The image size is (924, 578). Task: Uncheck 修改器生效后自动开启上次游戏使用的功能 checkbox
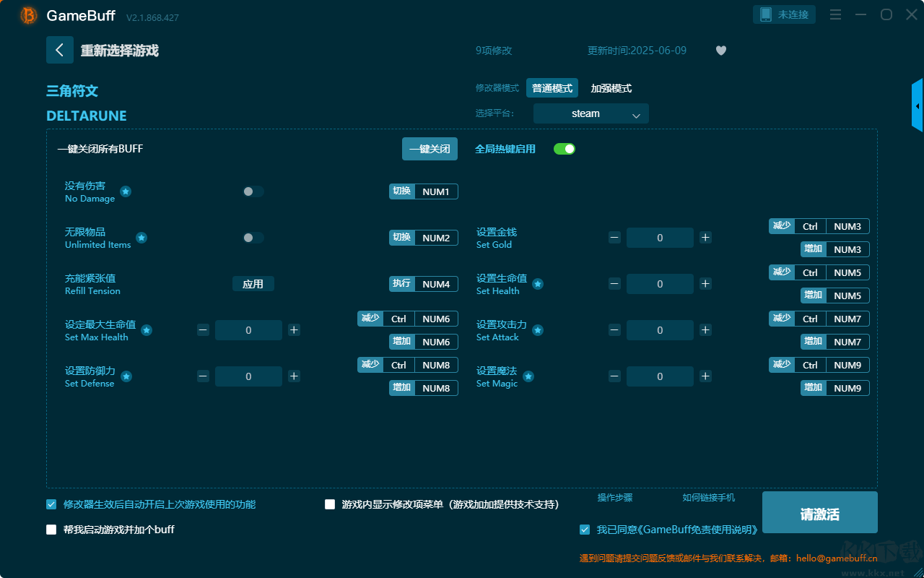click(x=51, y=504)
